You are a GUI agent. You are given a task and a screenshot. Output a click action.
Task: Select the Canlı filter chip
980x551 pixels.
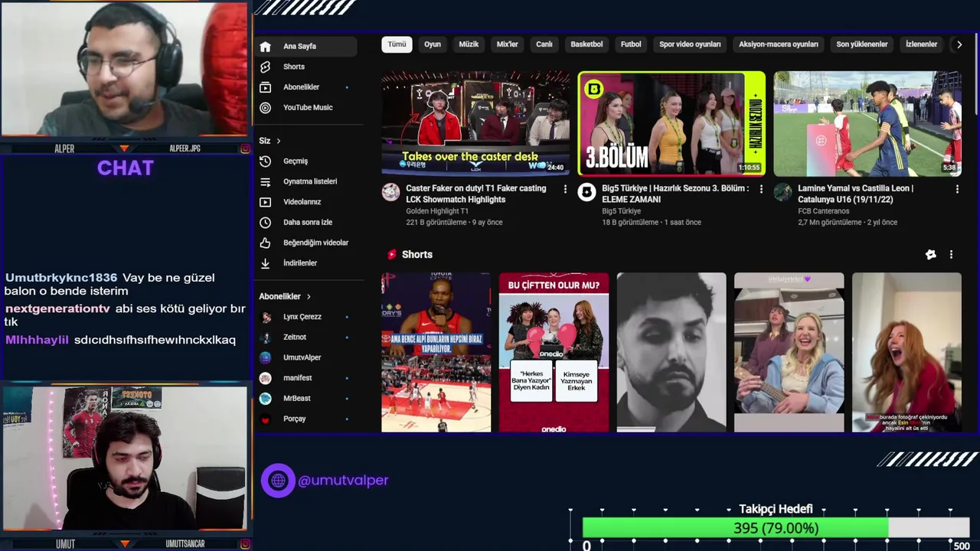(544, 44)
